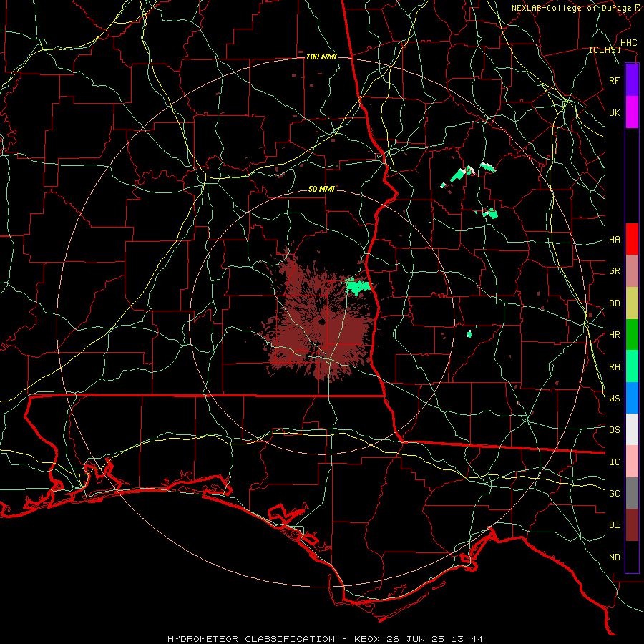The image size is (644, 644).
Task: Click the HHC product label
Action: pos(628,43)
